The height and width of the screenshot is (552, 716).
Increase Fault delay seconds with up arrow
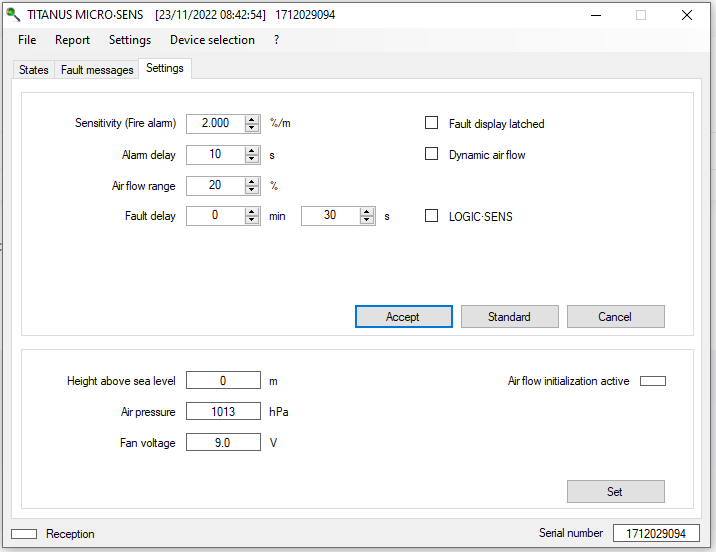tap(367, 211)
